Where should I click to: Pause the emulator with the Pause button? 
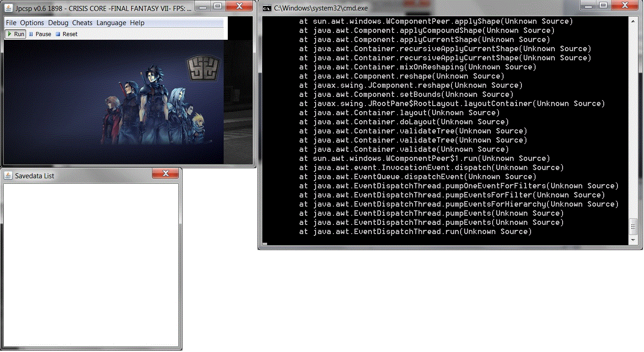pos(40,34)
